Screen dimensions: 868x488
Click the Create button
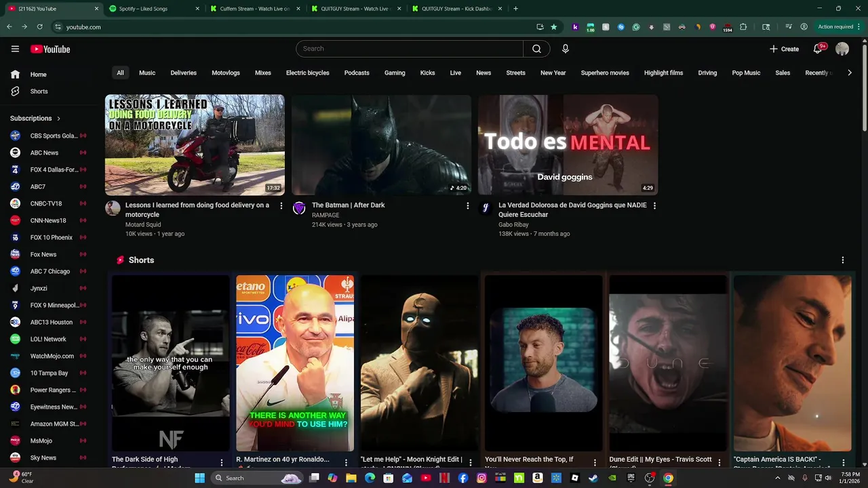pyautogui.click(x=785, y=49)
